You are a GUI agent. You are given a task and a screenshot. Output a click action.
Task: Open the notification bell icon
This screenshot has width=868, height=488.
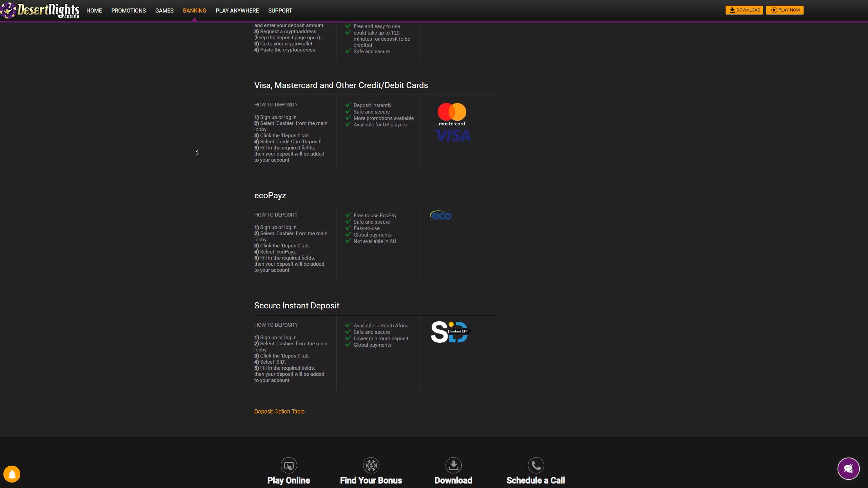pos(12,474)
